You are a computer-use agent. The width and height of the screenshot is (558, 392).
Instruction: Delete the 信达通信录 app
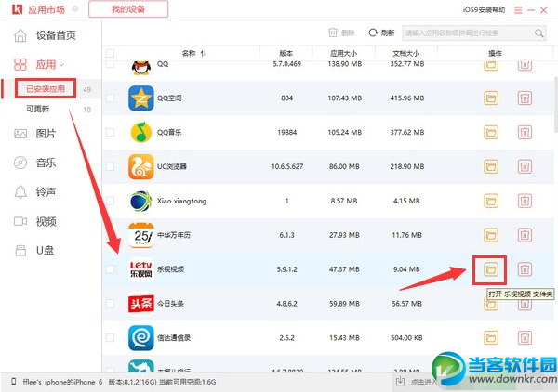point(525,337)
